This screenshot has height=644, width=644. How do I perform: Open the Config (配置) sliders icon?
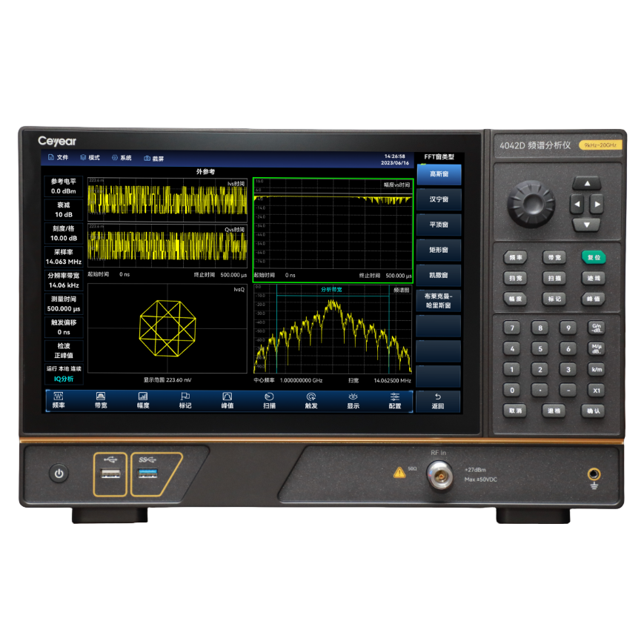point(394,397)
